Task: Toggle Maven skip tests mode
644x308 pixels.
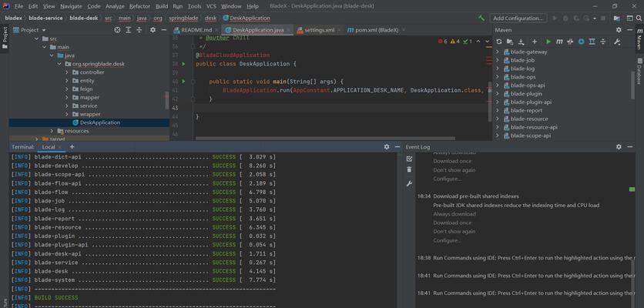Action: point(581,42)
